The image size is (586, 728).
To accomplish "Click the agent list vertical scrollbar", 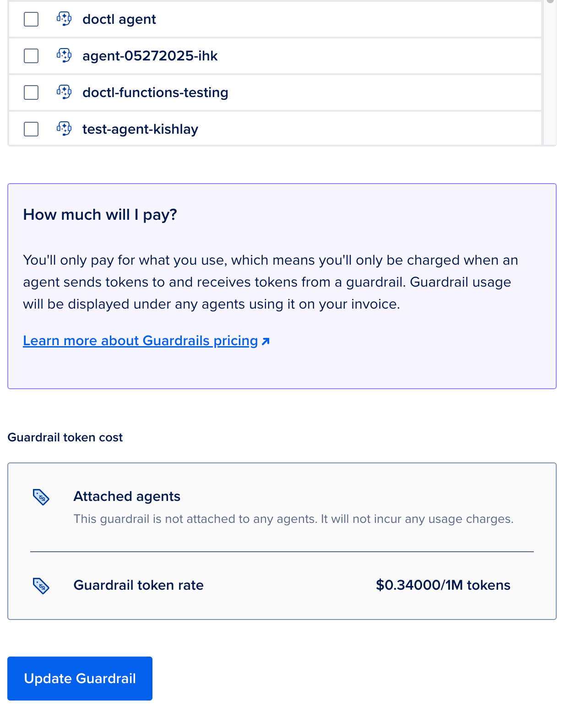I will (550, 72).
